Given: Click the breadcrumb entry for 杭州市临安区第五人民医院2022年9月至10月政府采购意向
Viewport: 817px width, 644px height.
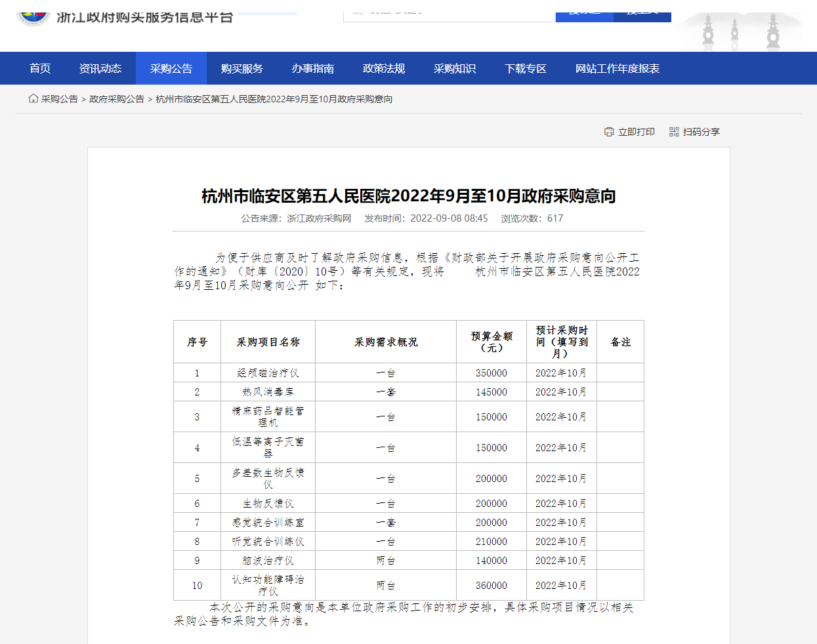Looking at the screenshot, I should (x=274, y=99).
